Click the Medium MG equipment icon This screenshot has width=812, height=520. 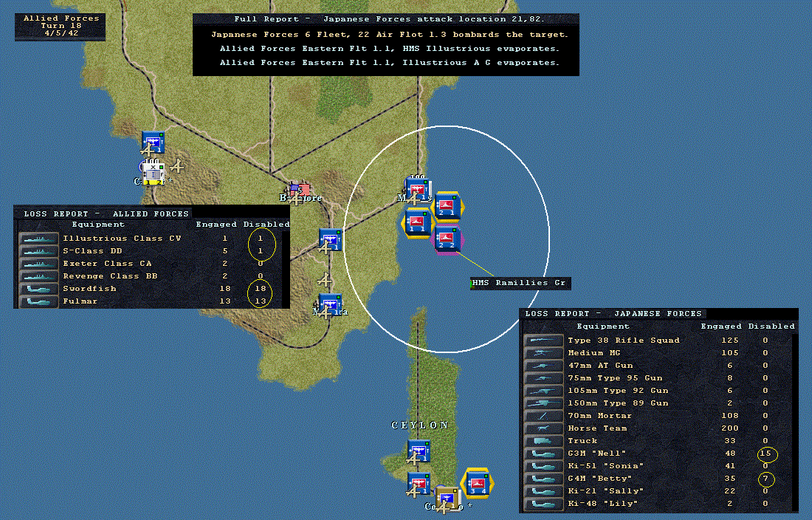pyautogui.click(x=544, y=353)
